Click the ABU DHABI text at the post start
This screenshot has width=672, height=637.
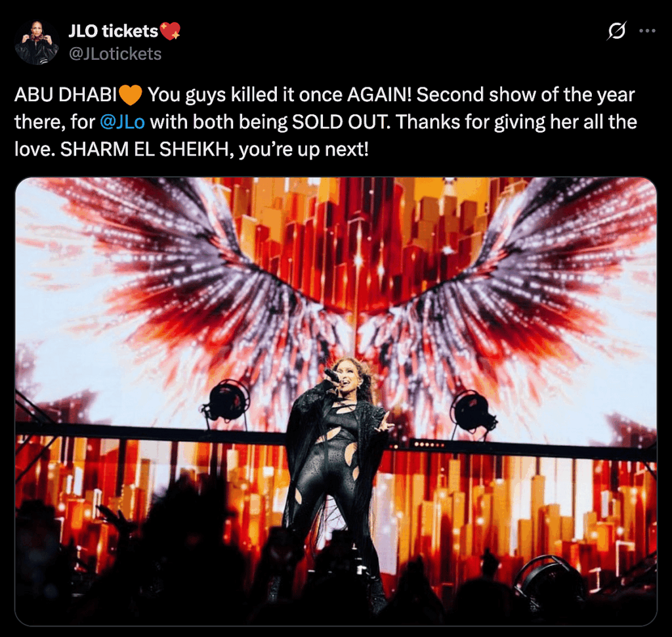(x=66, y=95)
